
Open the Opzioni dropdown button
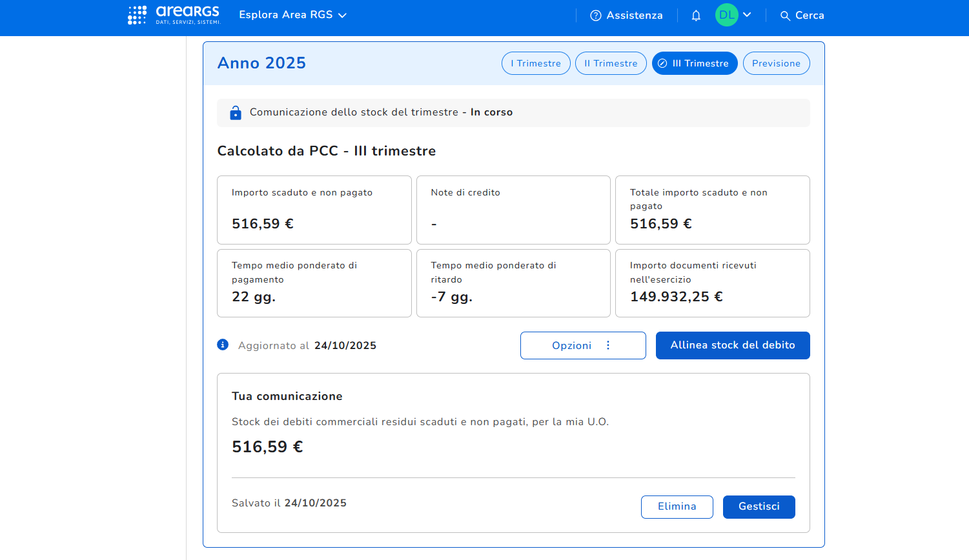click(x=582, y=345)
